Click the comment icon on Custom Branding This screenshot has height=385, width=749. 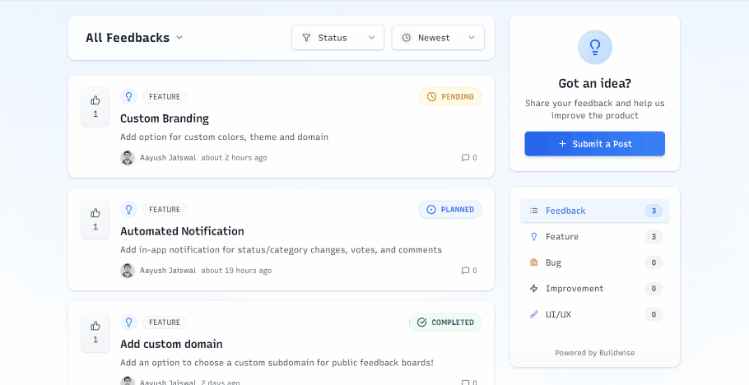(x=465, y=158)
